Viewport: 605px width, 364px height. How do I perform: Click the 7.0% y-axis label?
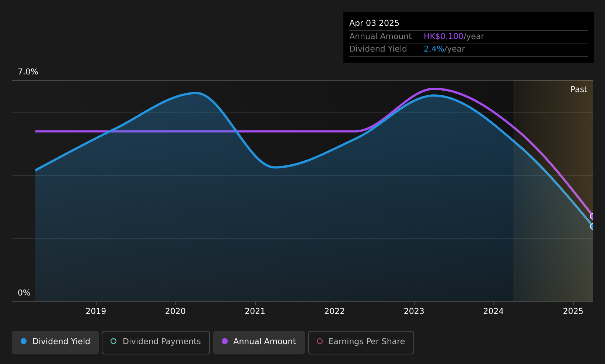[28, 72]
